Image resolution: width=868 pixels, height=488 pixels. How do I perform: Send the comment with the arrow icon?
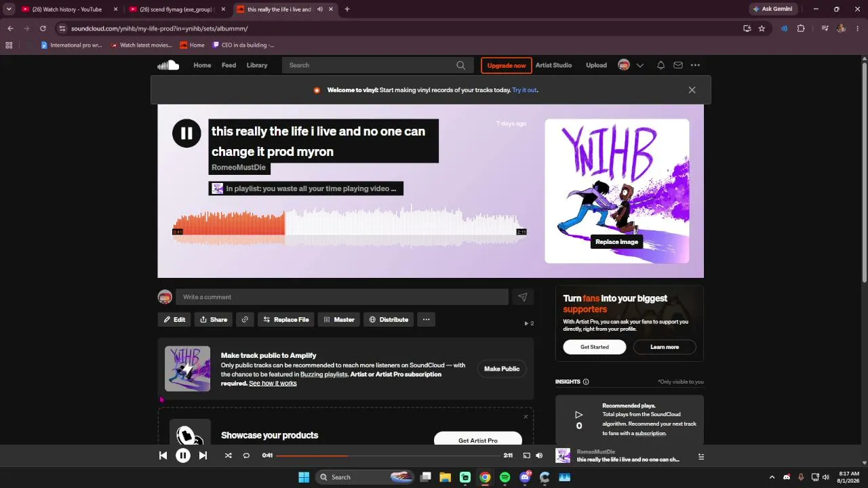pos(523,297)
